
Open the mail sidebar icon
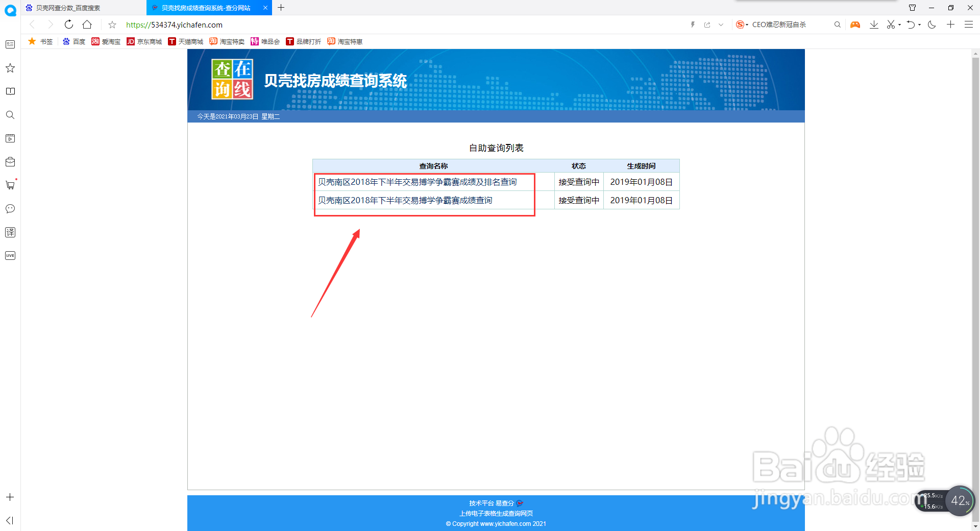tap(10, 162)
